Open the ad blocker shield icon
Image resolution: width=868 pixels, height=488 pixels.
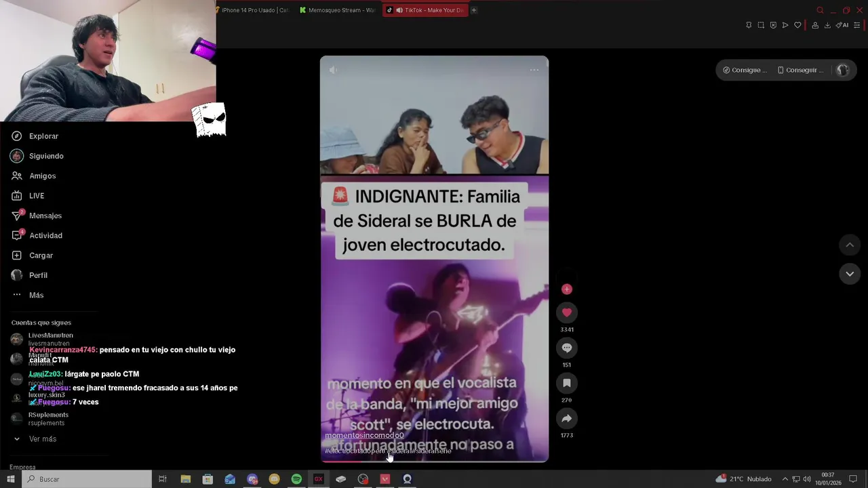(x=773, y=25)
